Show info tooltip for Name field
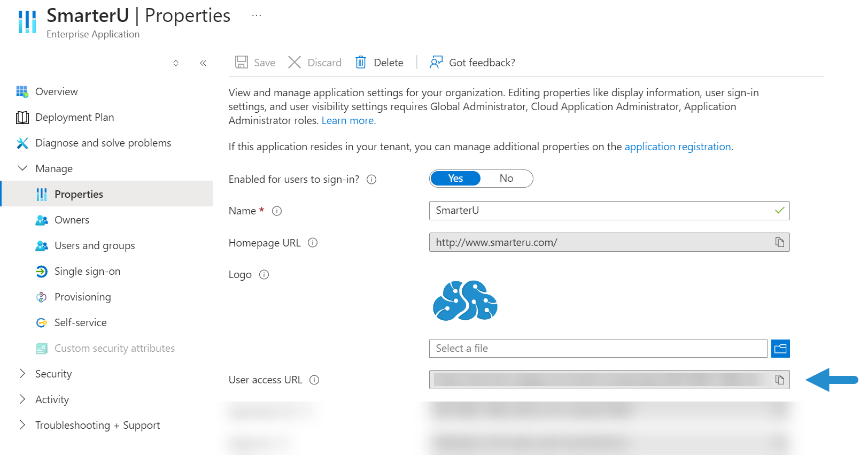 point(277,211)
